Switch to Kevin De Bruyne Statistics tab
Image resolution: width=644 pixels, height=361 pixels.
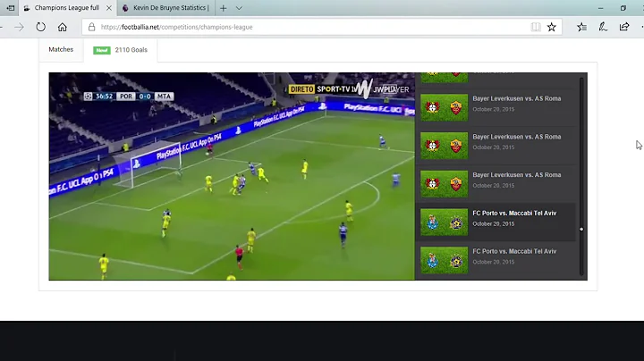pyautogui.click(x=166, y=8)
